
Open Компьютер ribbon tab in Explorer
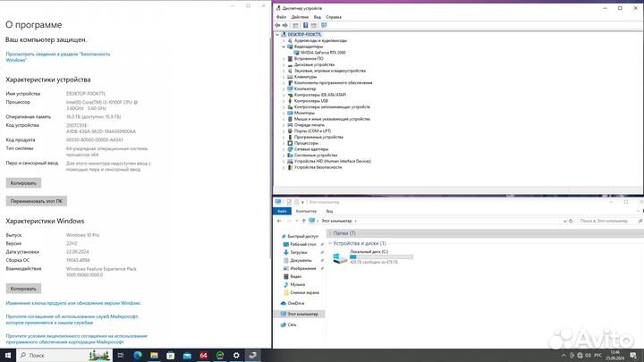[306, 211]
